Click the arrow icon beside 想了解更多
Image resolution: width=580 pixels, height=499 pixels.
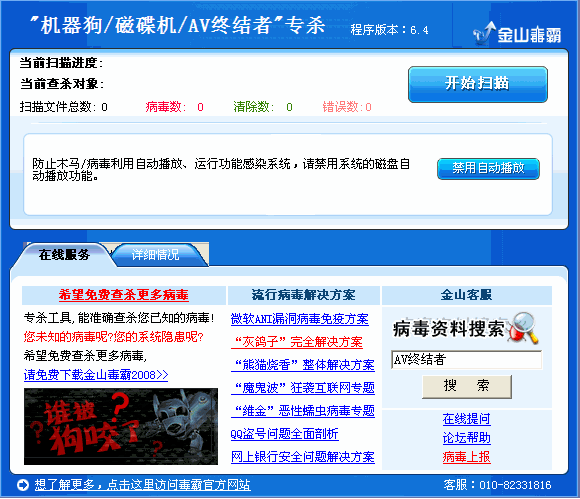pos(23,485)
